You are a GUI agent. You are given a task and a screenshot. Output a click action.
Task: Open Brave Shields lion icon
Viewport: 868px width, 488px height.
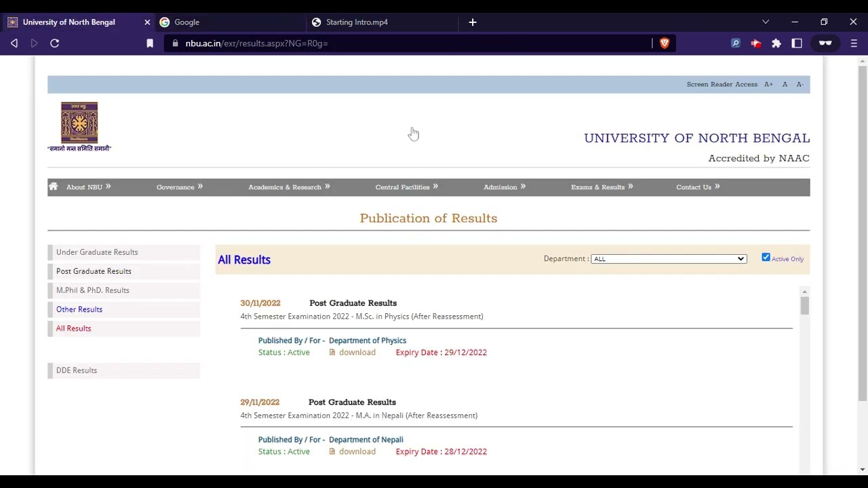665,43
